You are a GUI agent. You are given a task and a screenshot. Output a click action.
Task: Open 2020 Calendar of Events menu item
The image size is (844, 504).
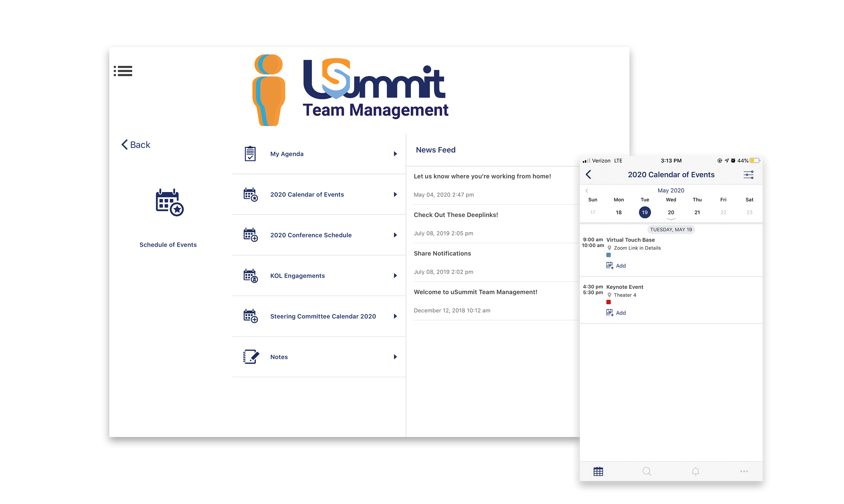pyautogui.click(x=318, y=194)
